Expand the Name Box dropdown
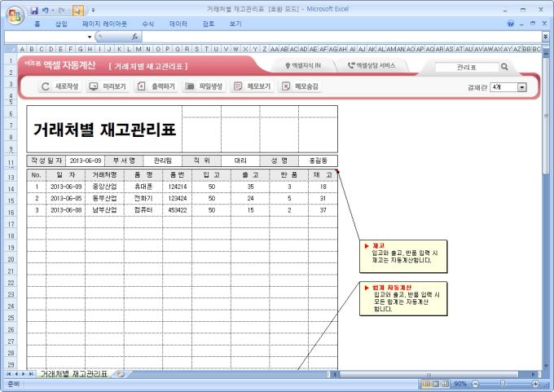This screenshot has width=554, height=392. coord(90,37)
